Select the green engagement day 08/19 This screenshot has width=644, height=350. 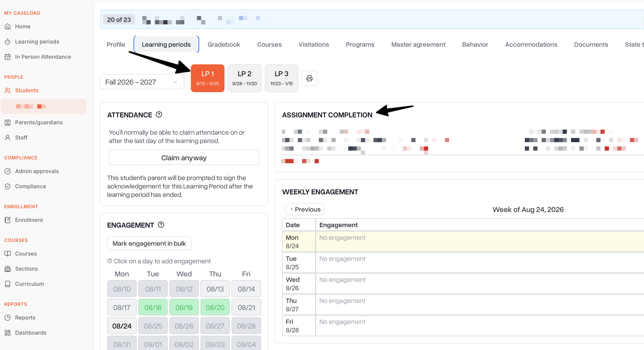click(x=184, y=307)
